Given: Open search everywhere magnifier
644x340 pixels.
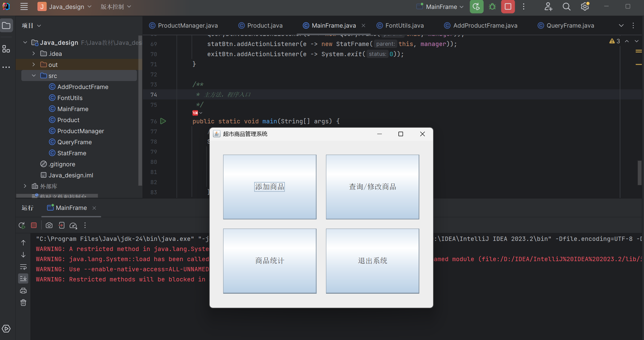Looking at the screenshot, I should click(566, 7).
